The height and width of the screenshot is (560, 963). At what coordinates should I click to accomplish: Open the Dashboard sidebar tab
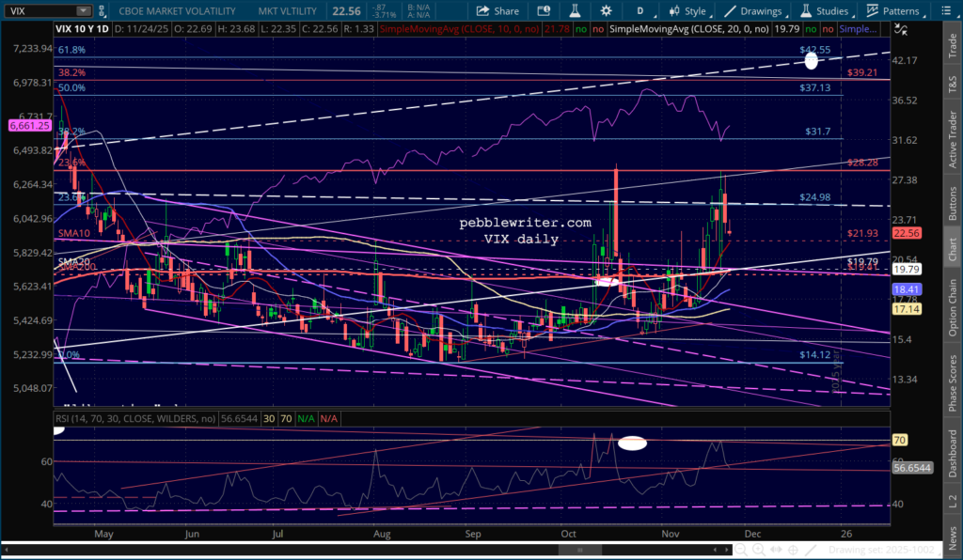tap(953, 453)
